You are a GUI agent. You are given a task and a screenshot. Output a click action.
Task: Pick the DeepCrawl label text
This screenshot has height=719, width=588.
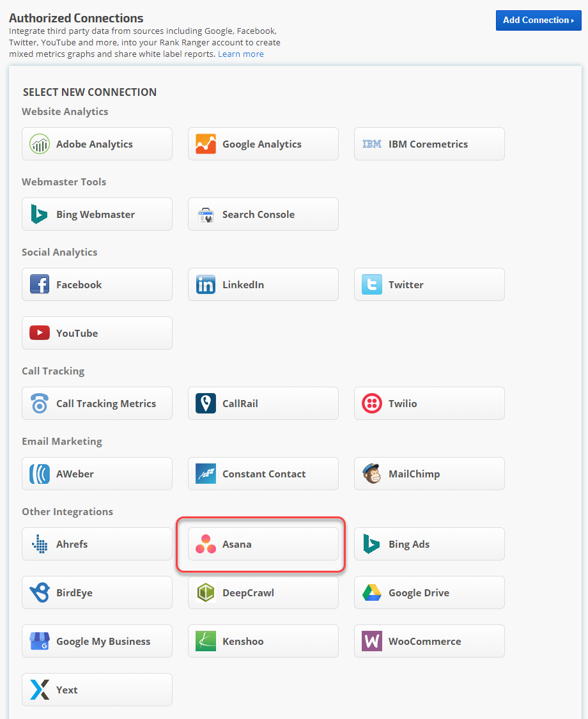(248, 593)
